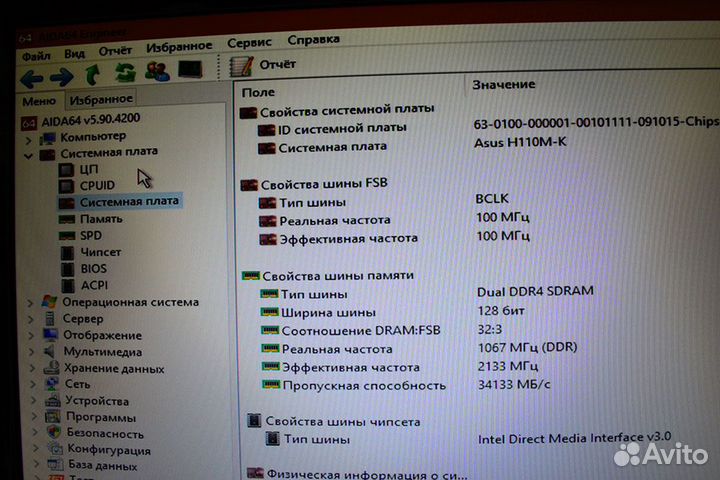Viewport: 720px width, 480px height.
Task: Open the Вид menu
Action: (74, 54)
